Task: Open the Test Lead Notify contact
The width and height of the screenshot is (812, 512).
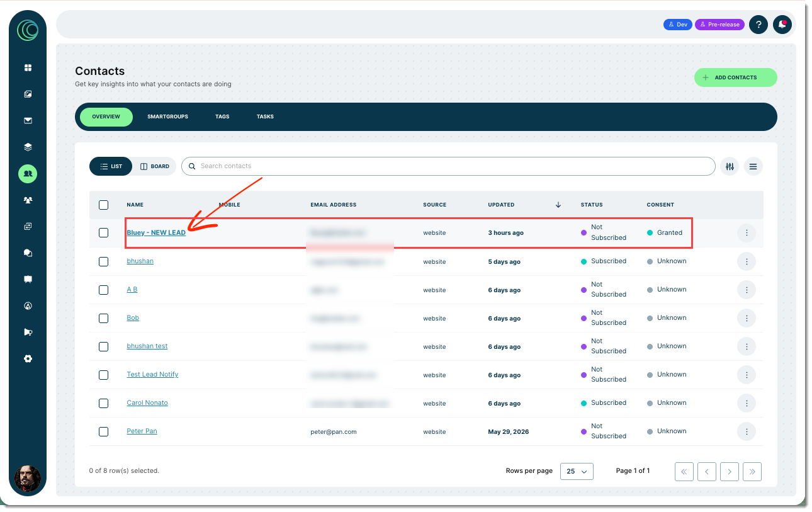Action: click(x=152, y=375)
